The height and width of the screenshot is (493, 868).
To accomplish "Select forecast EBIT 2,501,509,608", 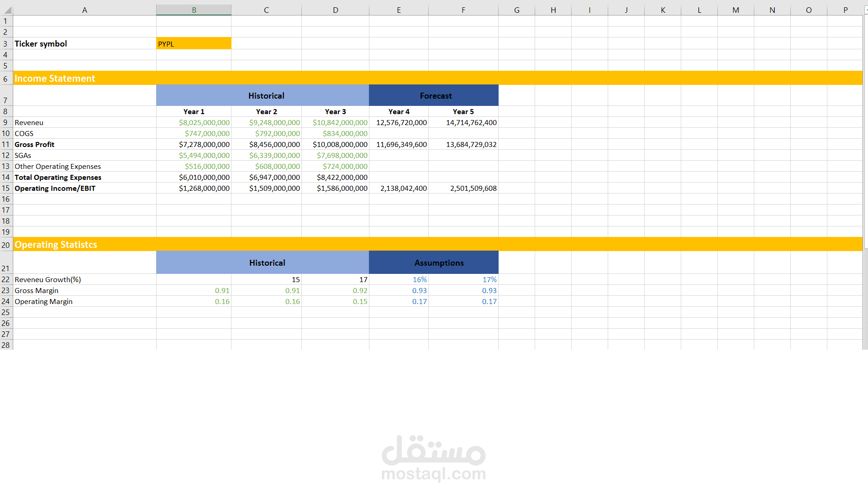I will pos(463,188).
